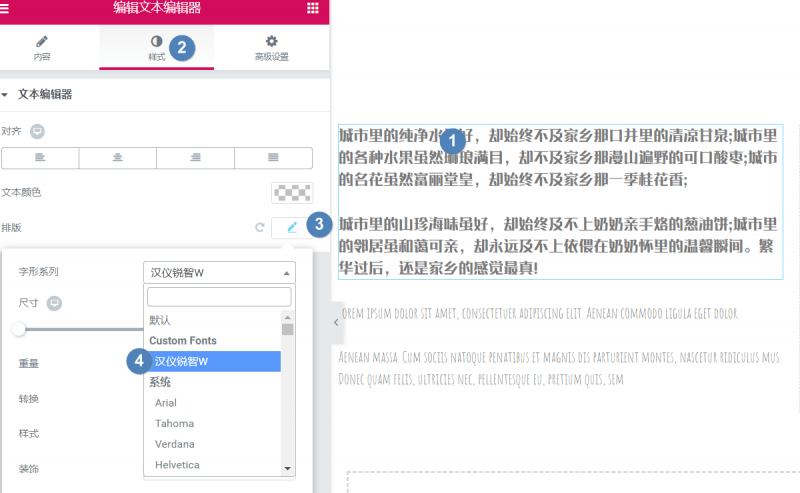
Task: Click the font list scroll up arrow
Action: [288, 317]
